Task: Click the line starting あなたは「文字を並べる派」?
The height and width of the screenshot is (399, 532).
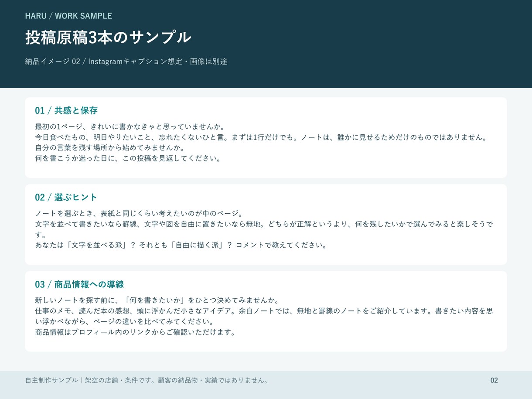Action: point(181,245)
